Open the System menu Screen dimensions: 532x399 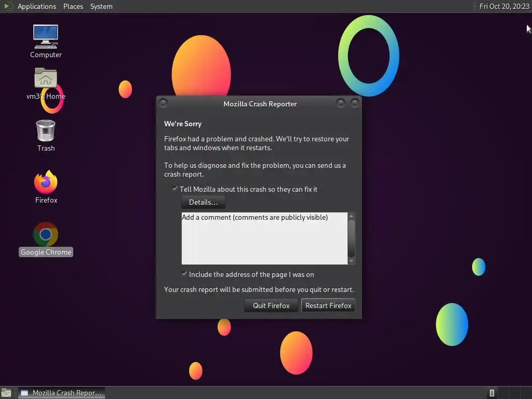(x=101, y=6)
